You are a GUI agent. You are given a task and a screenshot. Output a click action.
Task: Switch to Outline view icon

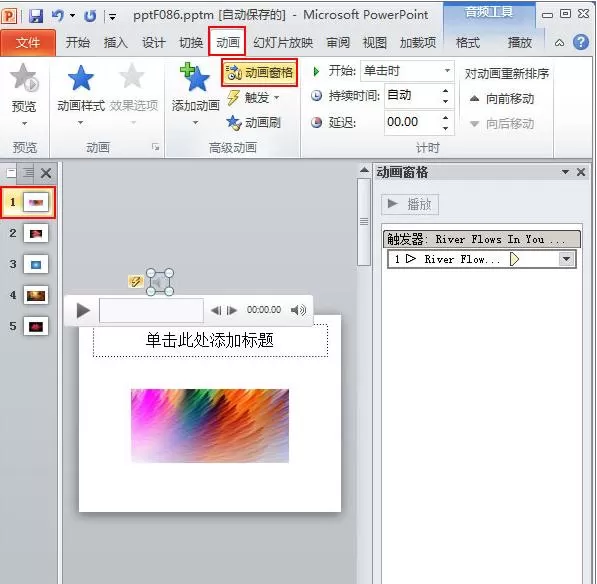point(29,173)
